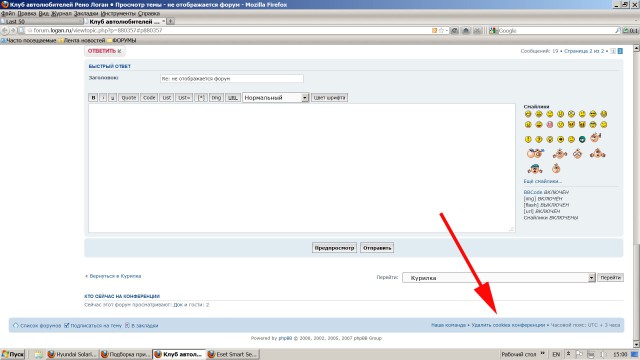Open the Справка menu
Viewport: 640px width, 360px height.
pyautogui.click(x=149, y=13)
